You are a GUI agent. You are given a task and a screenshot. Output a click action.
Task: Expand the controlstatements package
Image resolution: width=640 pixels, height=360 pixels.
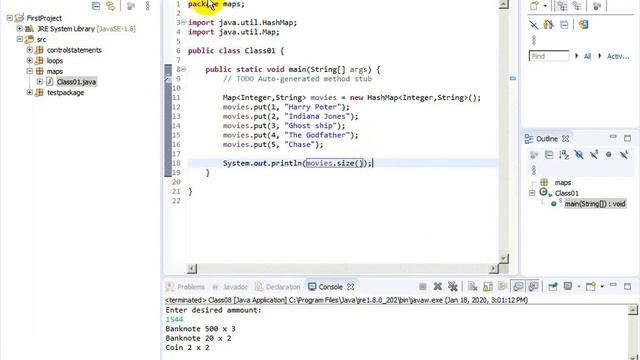29,50
